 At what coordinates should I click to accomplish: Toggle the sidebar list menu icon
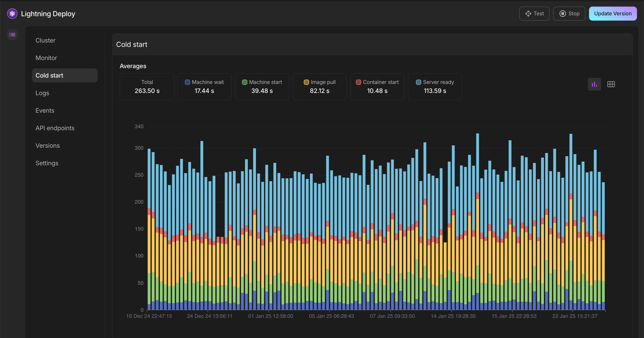[12, 35]
